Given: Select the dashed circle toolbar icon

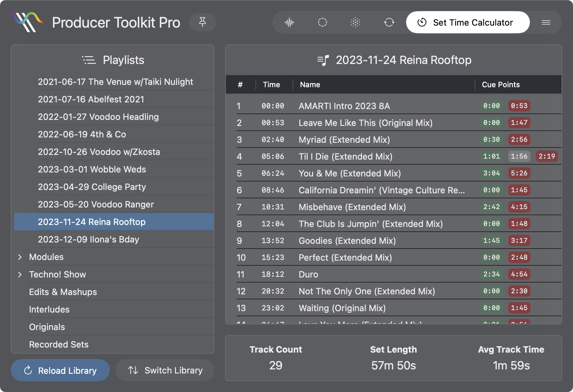Looking at the screenshot, I should coord(323,23).
